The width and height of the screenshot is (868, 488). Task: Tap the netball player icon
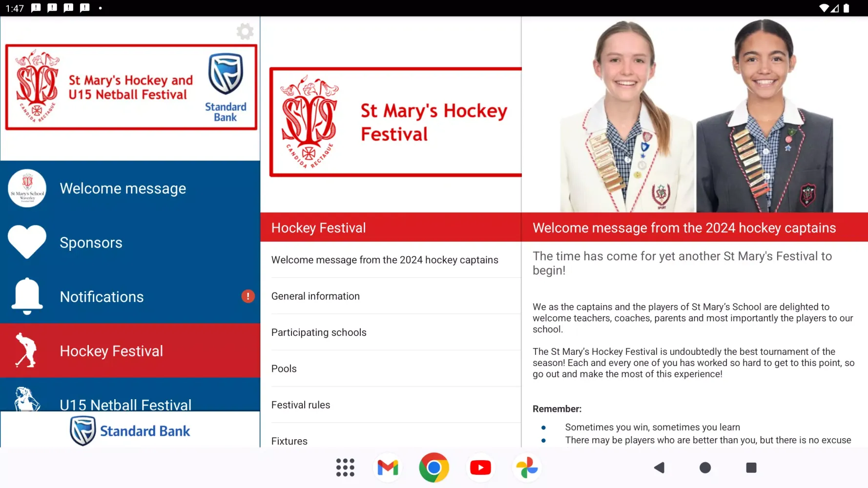coord(26,399)
